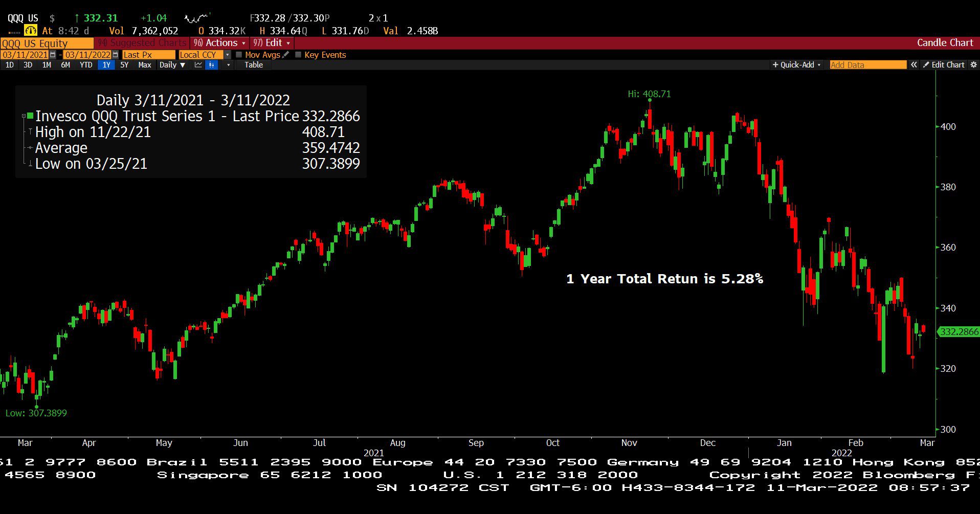Viewport: 980px width, 514px height.
Task: Click the Nov label on the time axis
Action: pos(629,443)
